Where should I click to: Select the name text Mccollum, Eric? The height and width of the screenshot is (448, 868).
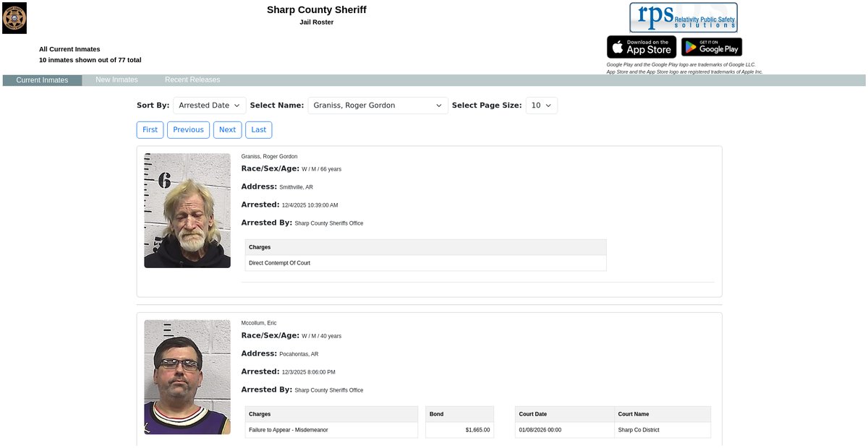(259, 323)
